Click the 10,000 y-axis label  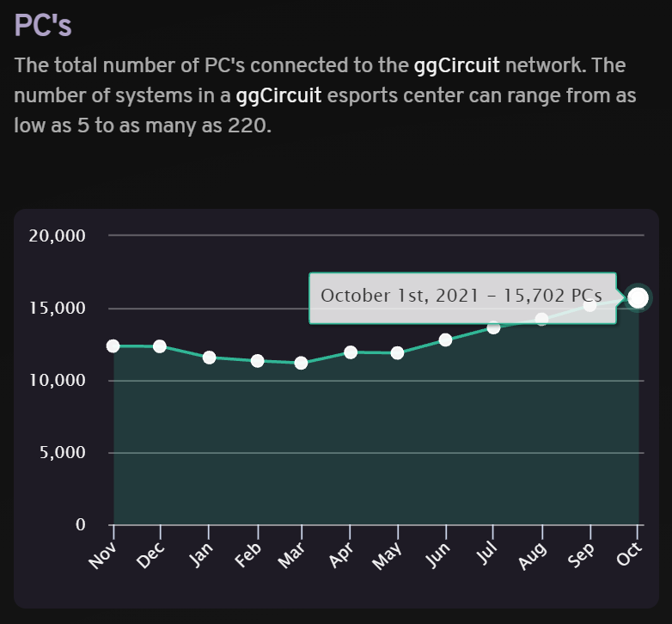click(57, 380)
